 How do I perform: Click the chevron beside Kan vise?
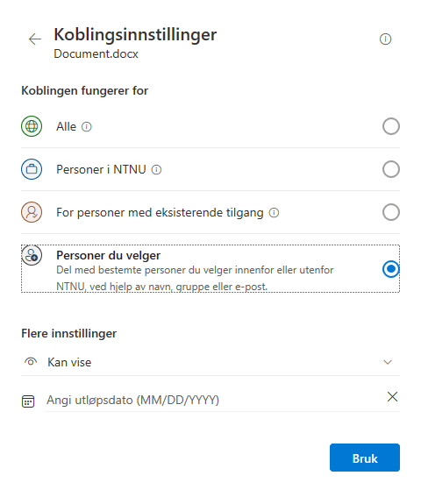(388, 362)
